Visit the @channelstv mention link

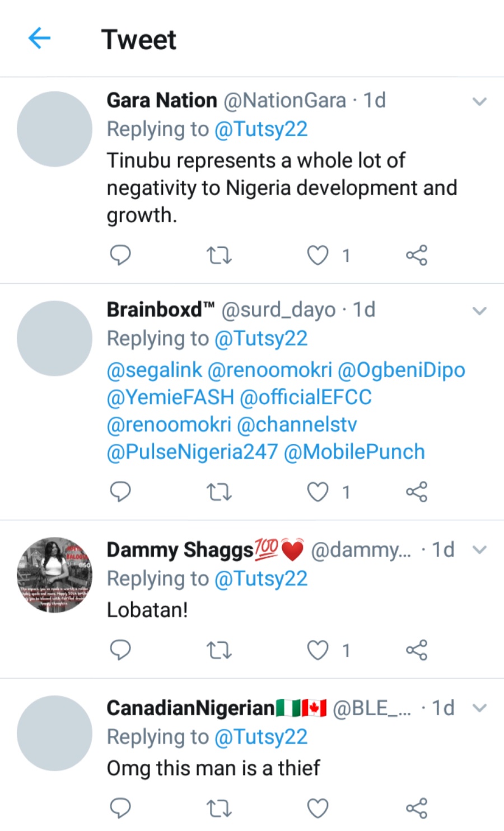tap(297, 424)
